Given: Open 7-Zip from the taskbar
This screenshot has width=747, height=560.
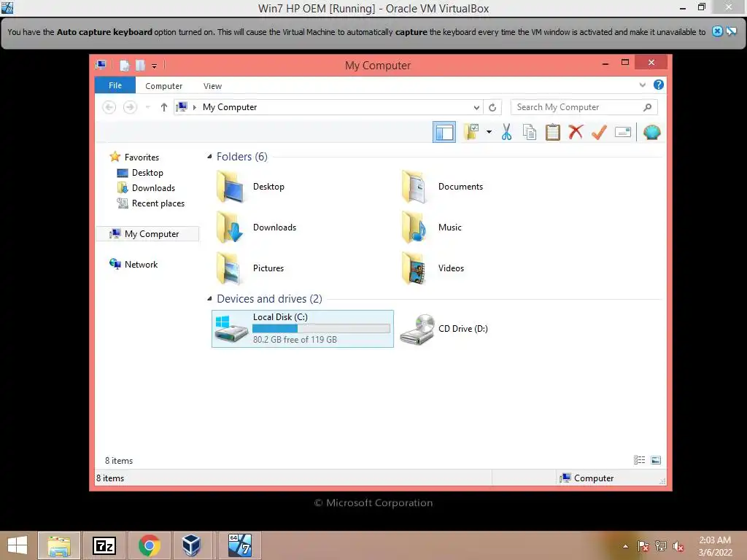Looking at the screenshot, I should (104, 545).
